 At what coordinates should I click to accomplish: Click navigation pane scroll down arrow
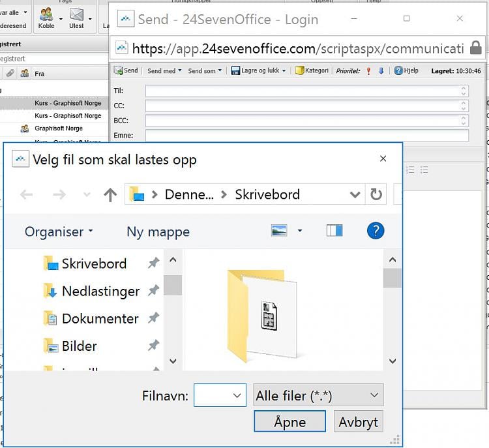click(173, 361)
